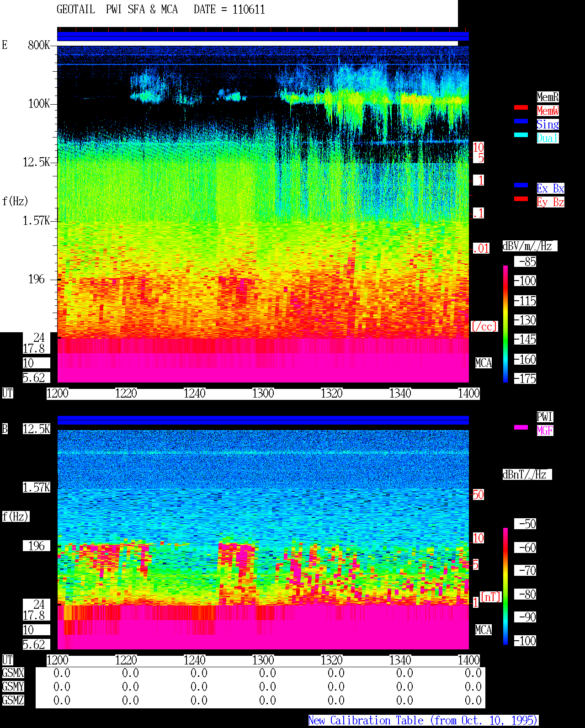Click the 1340 UT tick on lower axis
The width and height of the screenshot is (585, 728).
(400, 660)
